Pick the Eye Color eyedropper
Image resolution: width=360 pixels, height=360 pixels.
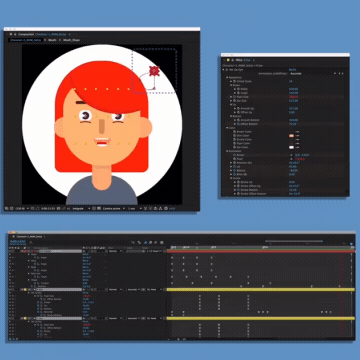pos(297,147)
